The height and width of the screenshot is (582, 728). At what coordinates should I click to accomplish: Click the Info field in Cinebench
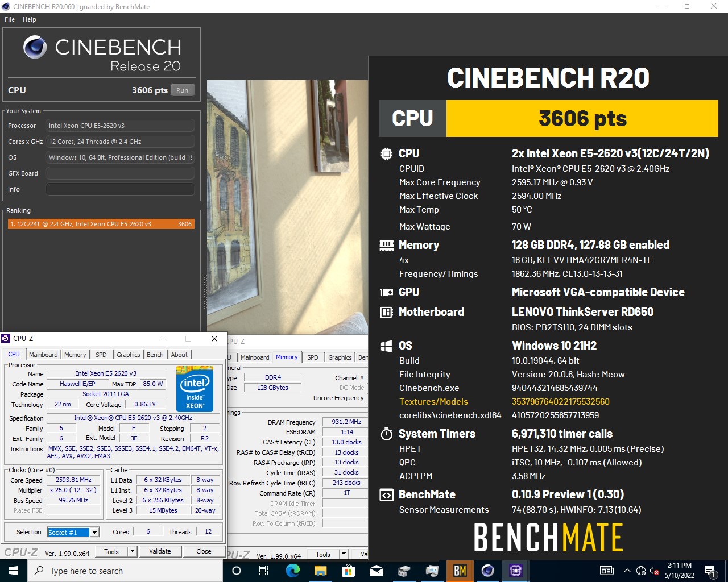click(120, 189)
